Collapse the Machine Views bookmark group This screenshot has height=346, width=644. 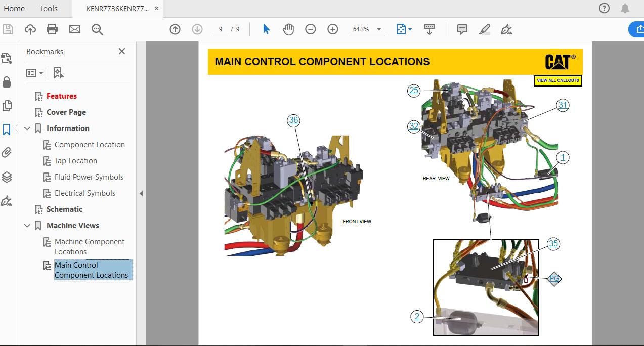pos(28,225)
